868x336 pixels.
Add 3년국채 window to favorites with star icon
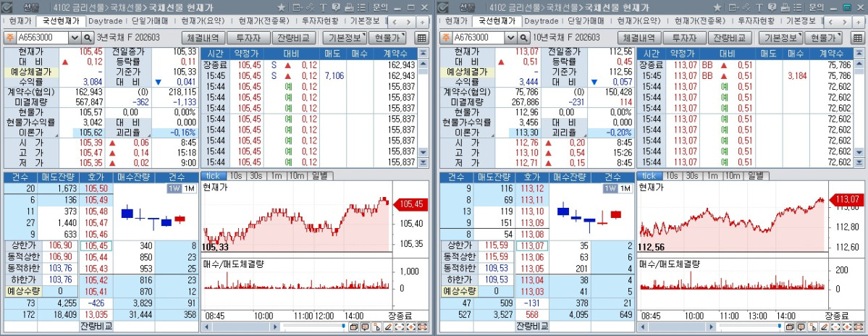pyautogui.click(x=281, y=8)
